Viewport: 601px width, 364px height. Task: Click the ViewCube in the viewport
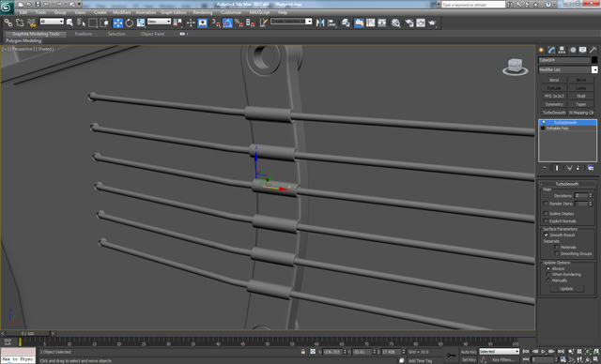pos(515,67)
